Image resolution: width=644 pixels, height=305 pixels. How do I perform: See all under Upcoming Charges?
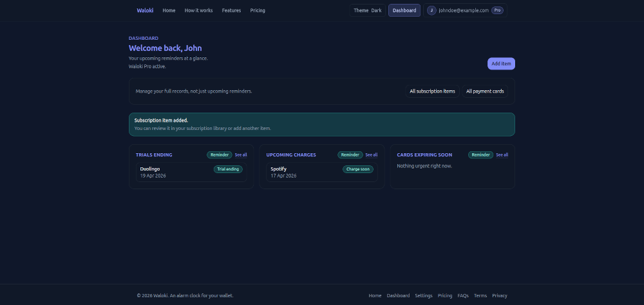372,155
